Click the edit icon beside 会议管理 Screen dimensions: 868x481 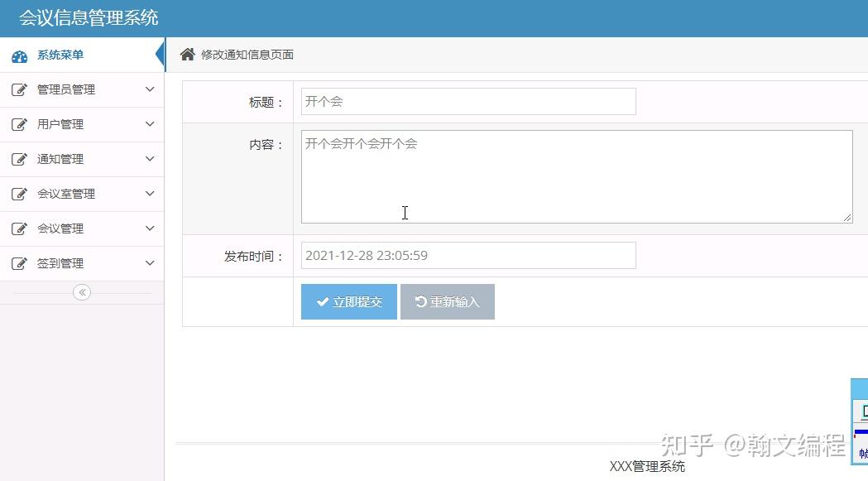(21, 228)
